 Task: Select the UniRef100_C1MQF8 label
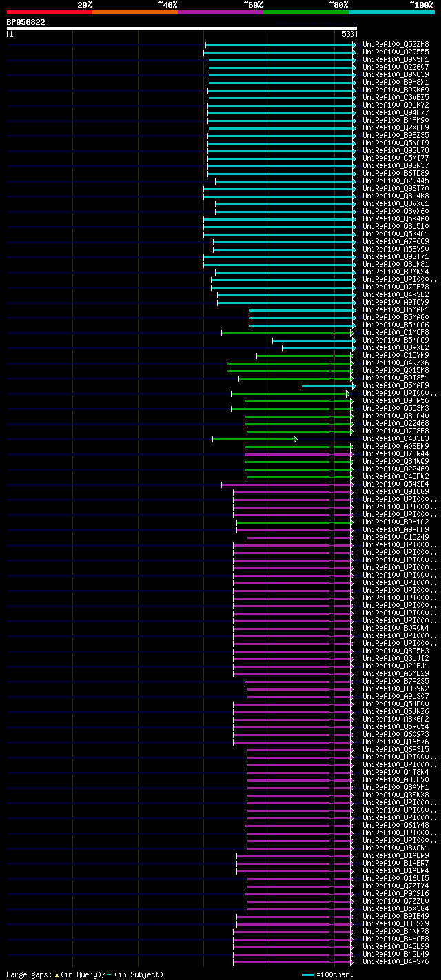tap(396, 332)
